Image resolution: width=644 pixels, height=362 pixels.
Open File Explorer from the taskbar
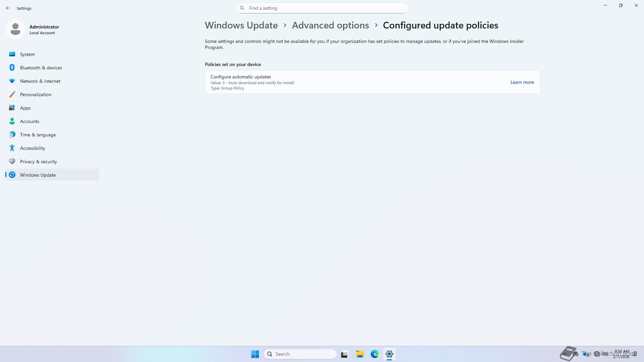[x=360, y=354]
